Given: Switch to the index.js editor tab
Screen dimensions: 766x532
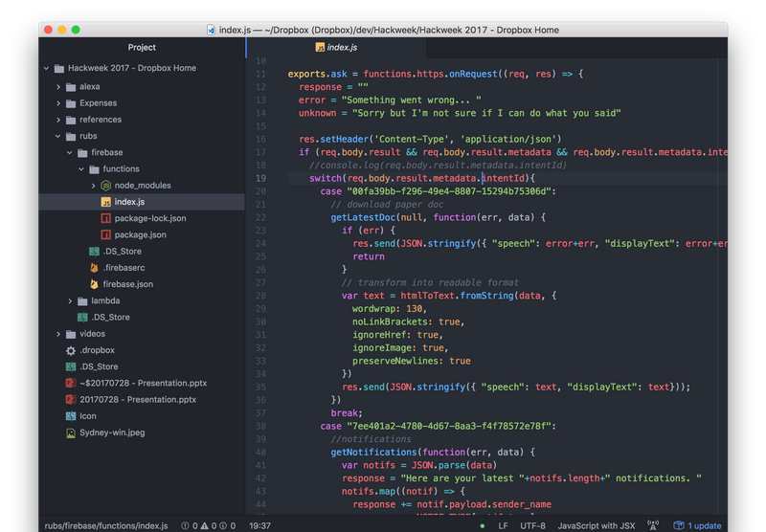Looking at the screenshot, I should click(336, 47).
